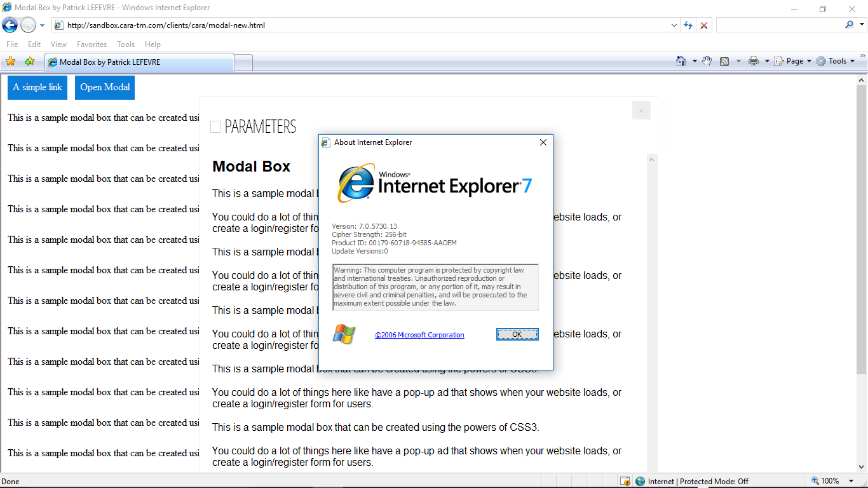Open the View menu

click(58, 44)
